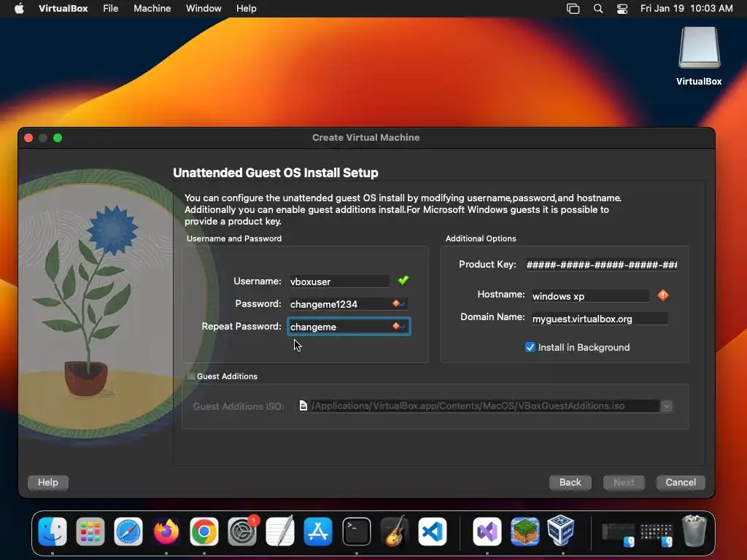Go Back to the previous wizard step
The image size is (747, 560).
570,483
